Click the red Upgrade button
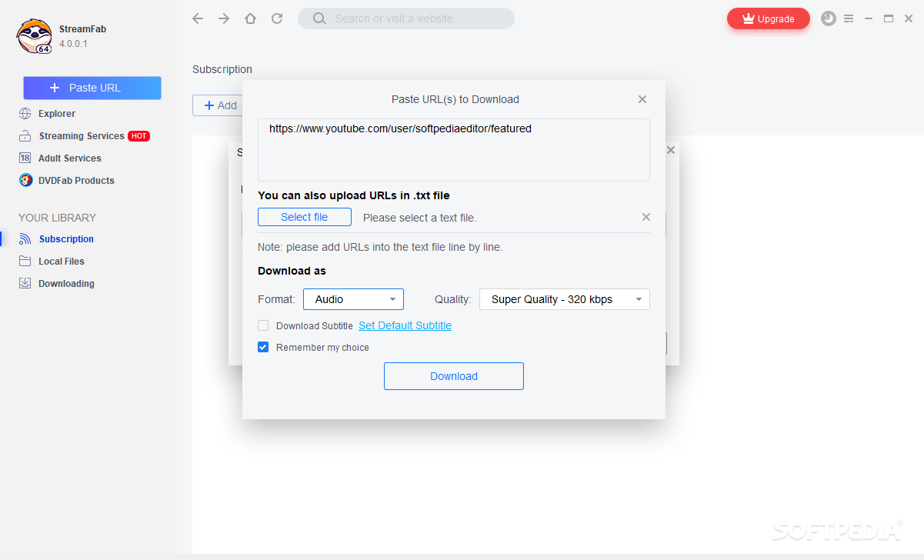The width and height of the screenshot is (924, 560). 768,18
